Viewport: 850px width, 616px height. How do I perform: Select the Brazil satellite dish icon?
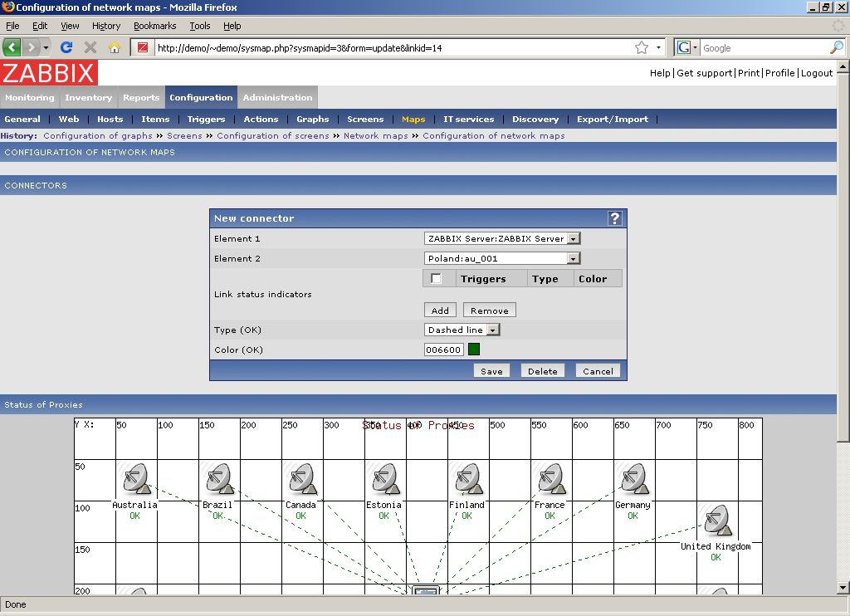coord(219,479)
